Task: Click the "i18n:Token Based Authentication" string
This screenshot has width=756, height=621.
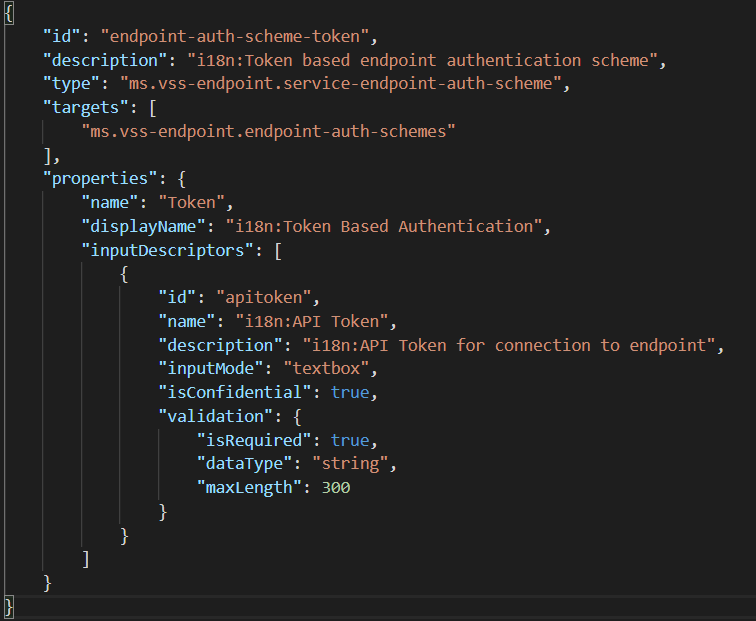Action: click(388, 226)
